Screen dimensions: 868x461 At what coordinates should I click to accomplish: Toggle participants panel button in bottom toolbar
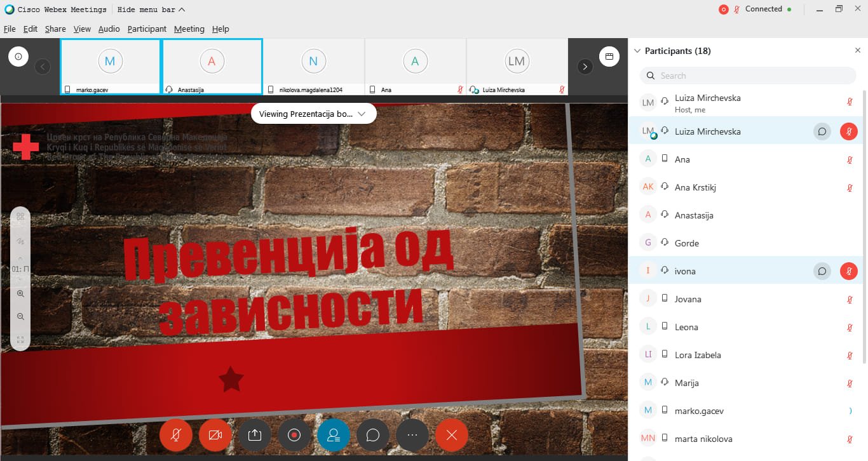(x=334, y=435)
